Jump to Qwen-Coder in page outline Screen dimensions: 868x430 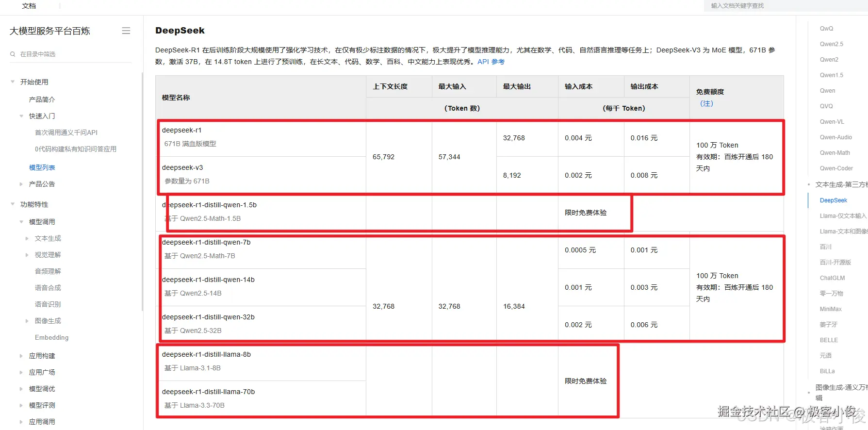click(x=836, y=168)
